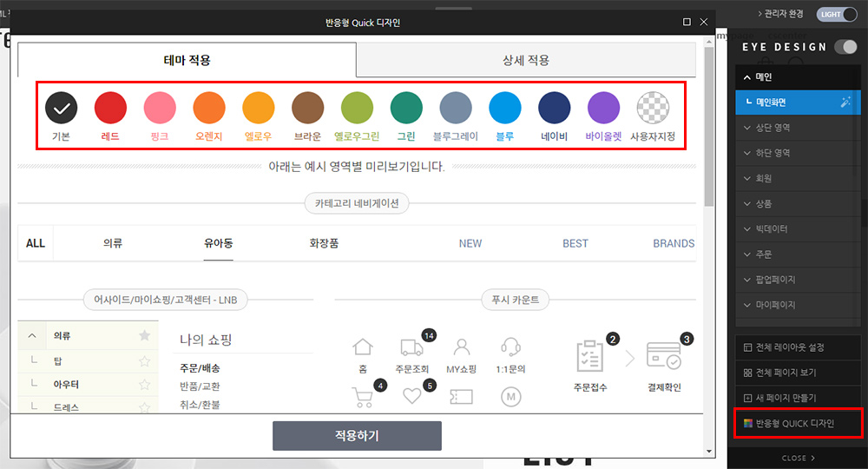
Task: Select the 기본 default theme color
Action: 61,108
